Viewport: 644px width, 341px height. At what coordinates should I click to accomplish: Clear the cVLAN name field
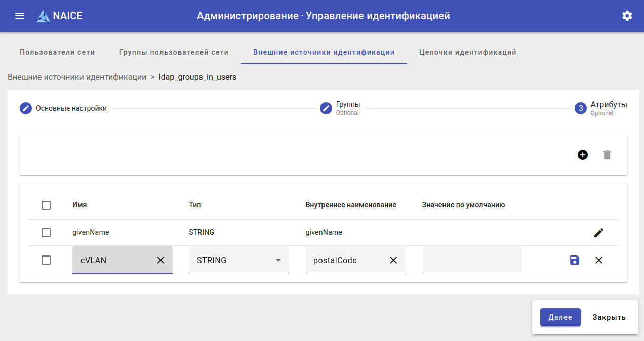pyautogui.click(x=160, y=260)
